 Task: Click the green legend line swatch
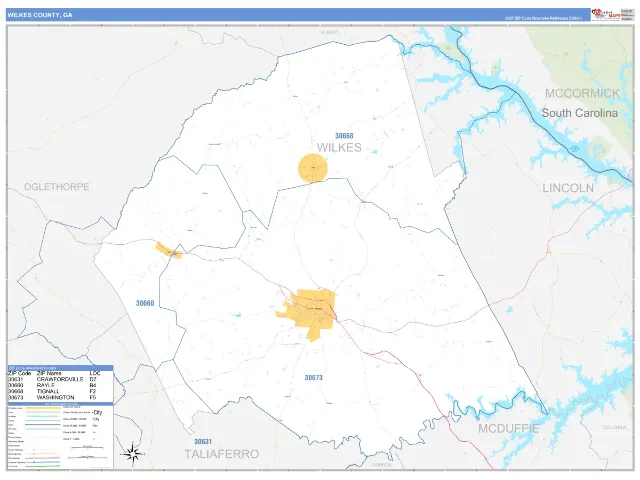[42, 466]
